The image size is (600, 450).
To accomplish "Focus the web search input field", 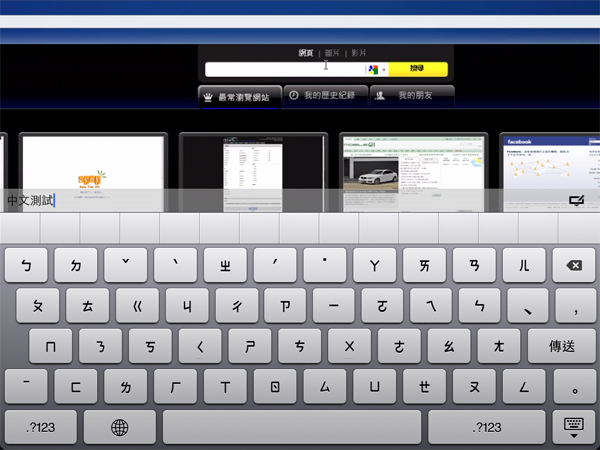I will click(285, 70).
